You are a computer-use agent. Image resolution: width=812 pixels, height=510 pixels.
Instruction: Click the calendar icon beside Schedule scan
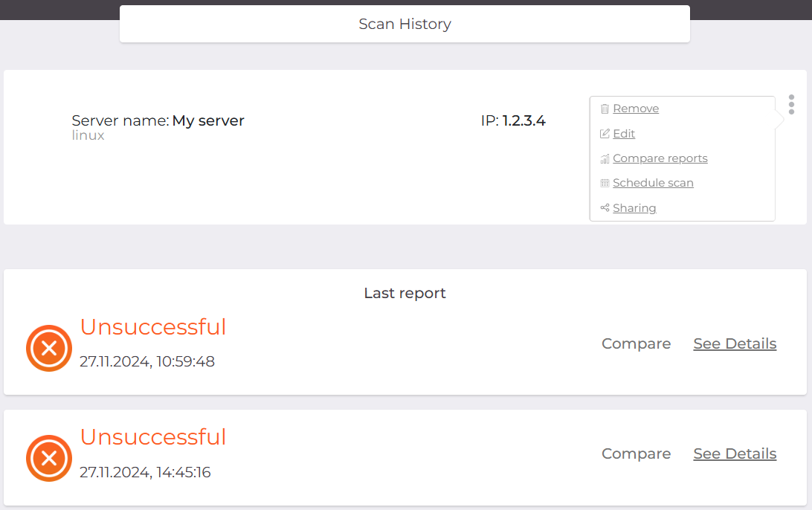[x=605, y=183]
